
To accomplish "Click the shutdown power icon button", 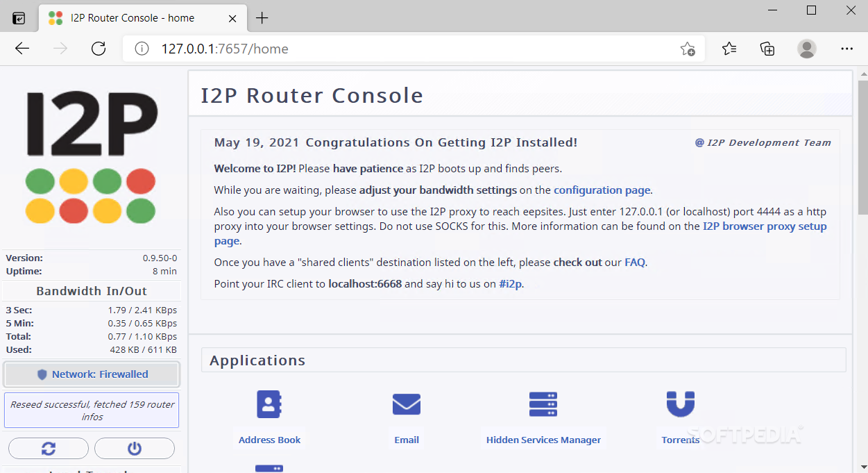I will pyautogui.click(x=135, y=448).
